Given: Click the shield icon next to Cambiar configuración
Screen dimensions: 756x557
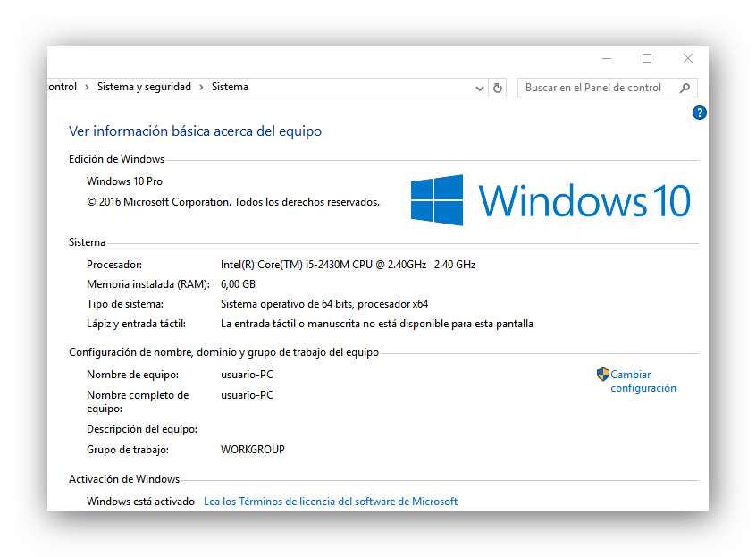Looking at the screenshot, I should [x=602, y=375].
